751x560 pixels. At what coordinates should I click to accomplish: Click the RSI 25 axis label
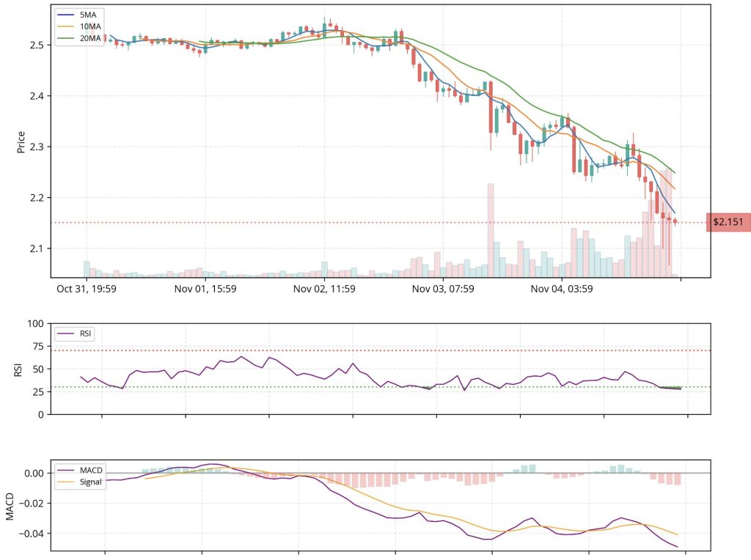pos(38,391)
